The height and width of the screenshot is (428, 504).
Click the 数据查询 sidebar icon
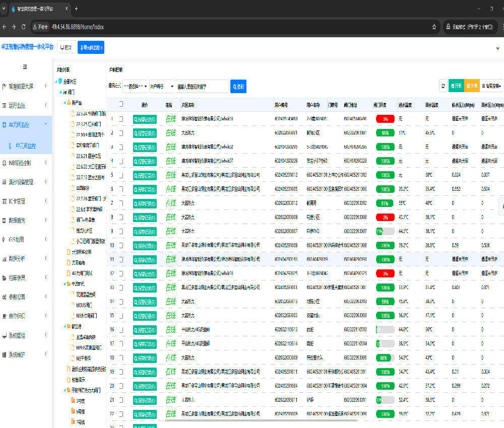[x=4, y=220]
